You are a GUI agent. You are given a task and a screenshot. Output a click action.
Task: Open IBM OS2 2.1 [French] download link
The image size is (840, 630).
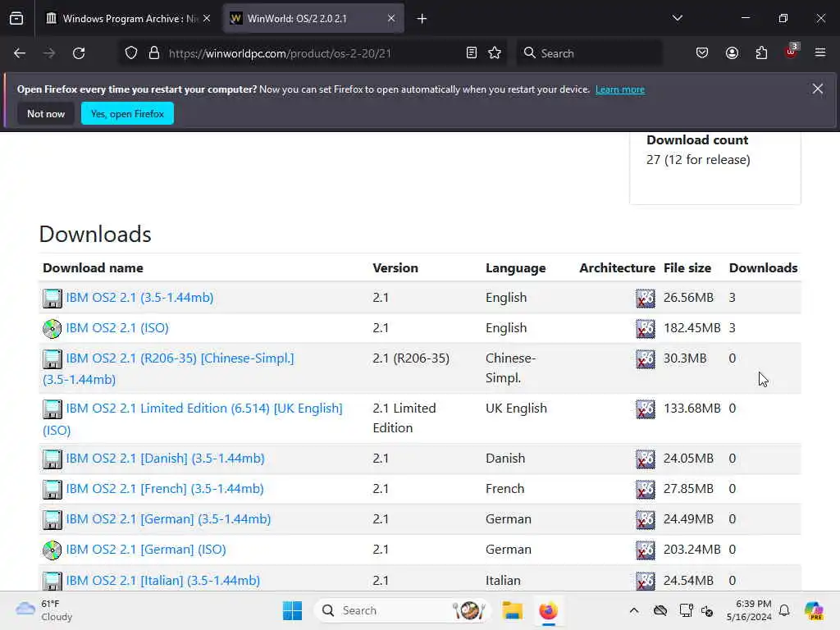165,489
